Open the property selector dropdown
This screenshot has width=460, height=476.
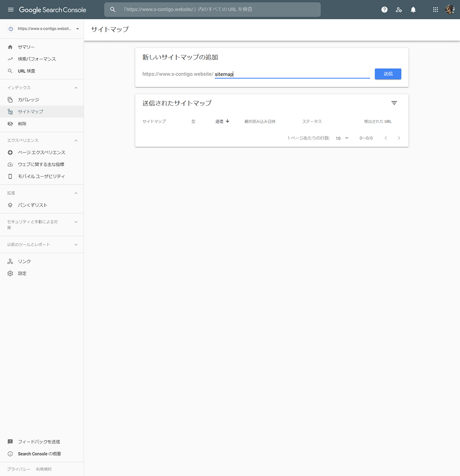(78, 29)
